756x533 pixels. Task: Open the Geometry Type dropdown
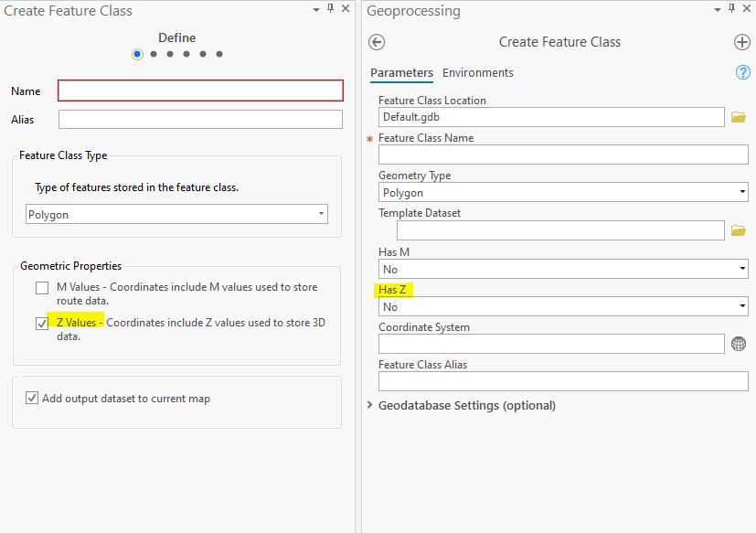(563, 193)
